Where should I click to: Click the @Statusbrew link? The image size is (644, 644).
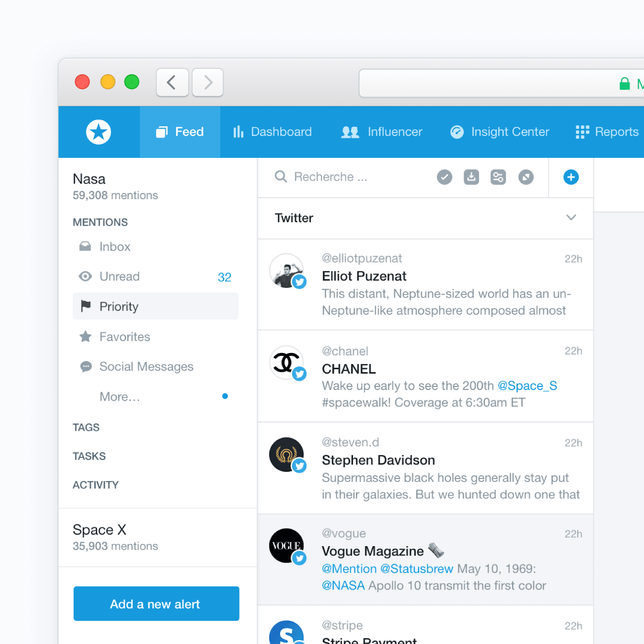click(417, 569)
